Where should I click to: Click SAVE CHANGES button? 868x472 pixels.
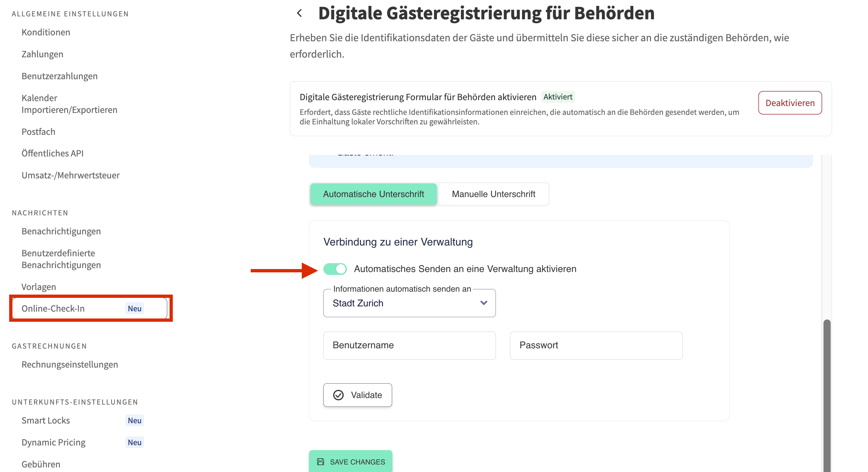(351, 462)
